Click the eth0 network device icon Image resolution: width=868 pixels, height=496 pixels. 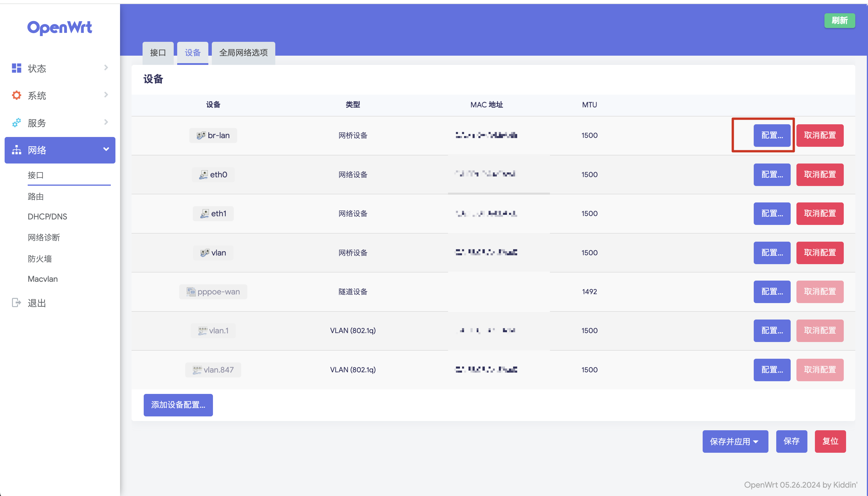click(203, 175)
